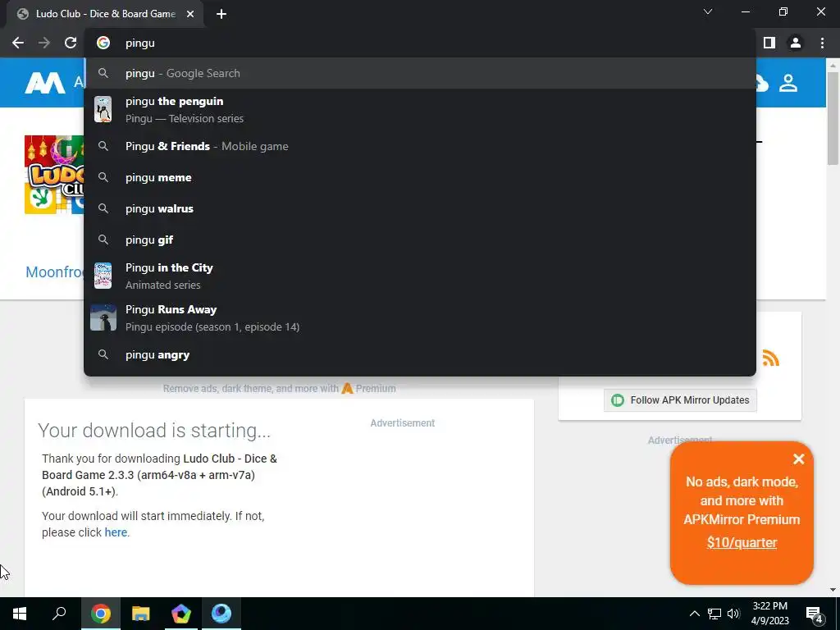This screenshot has width=840, height=630.
Task: Choose the Pingu Runs Away suggestion
Action: [420, 317]
